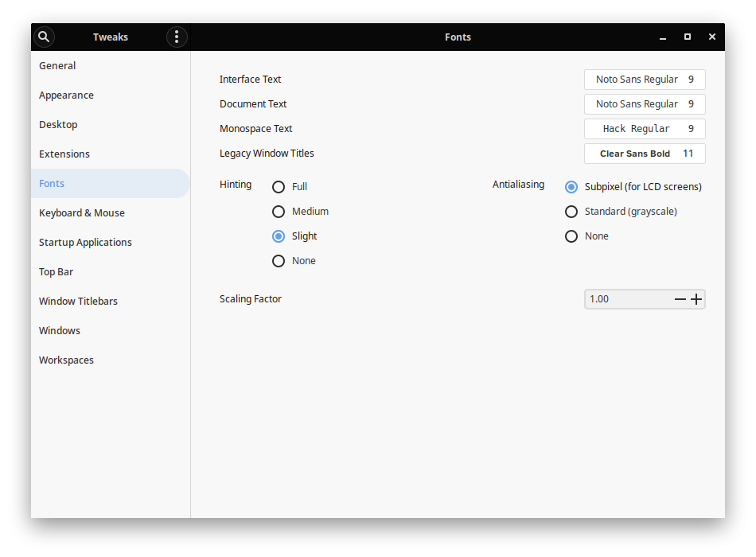The height and width of the screenshot is (557, 756).
Task: Minimize the Tweaks window
Action: tap(663, 37)
